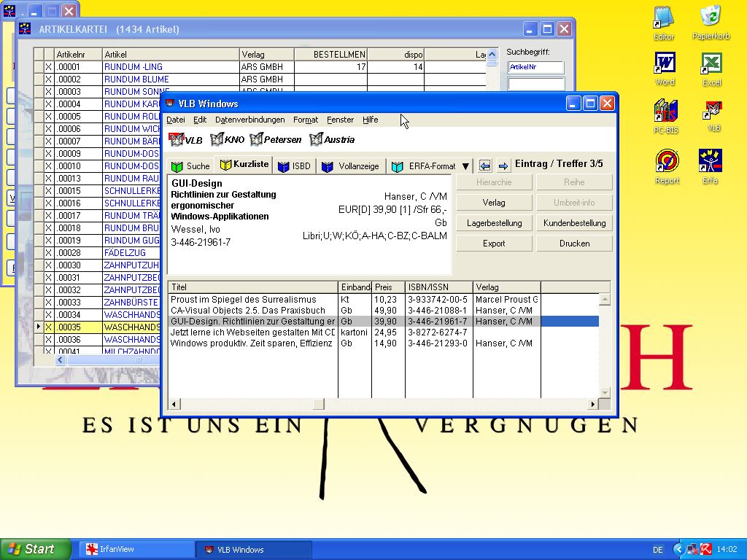
Task: Click the network connection tray icon
Action: click(693, 549)
